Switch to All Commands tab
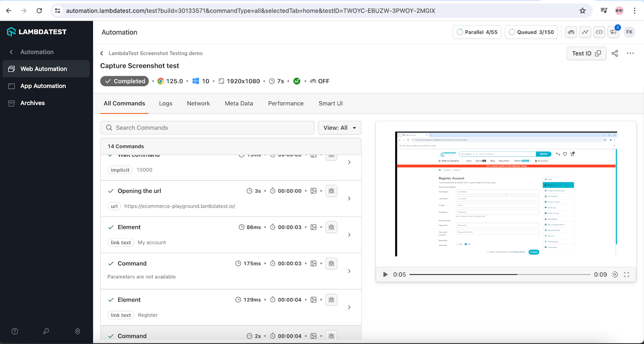This screenshot has width=644, height=344. point(124,104)
